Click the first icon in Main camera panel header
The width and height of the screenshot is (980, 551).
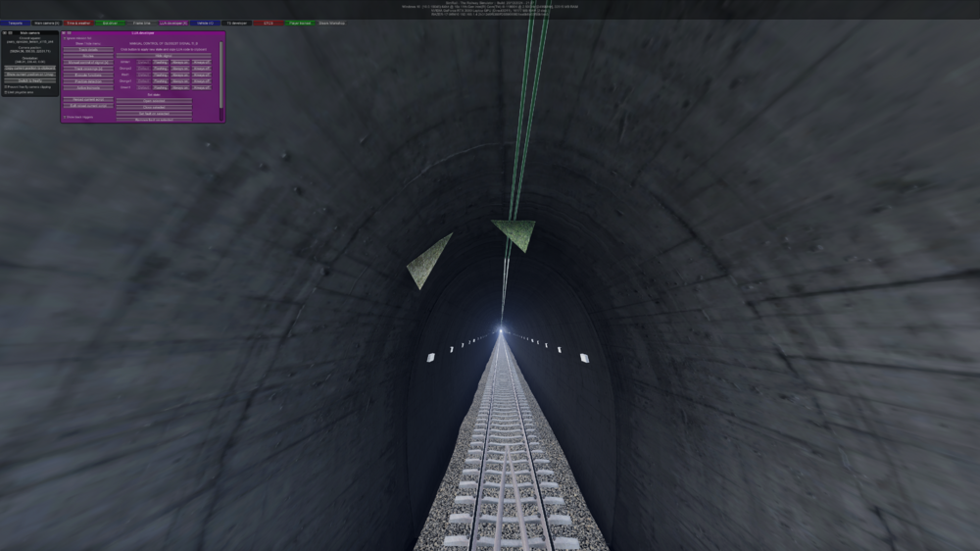(3, 32)
